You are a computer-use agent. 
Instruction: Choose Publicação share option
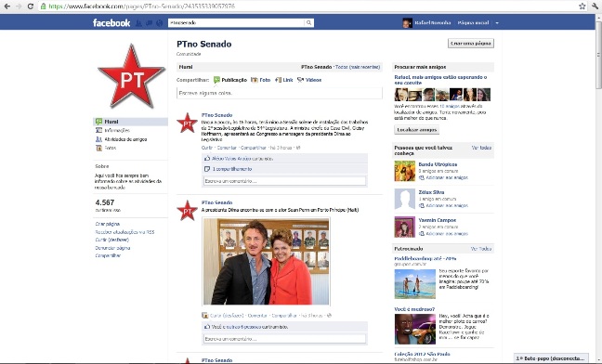pyautogui.click(x=230, y=80)
